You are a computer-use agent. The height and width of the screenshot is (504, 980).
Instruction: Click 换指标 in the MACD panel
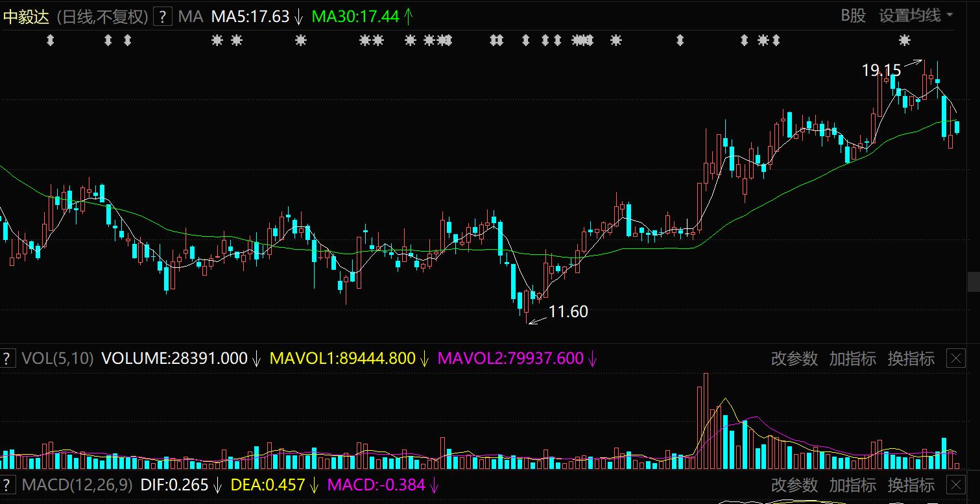911,485
